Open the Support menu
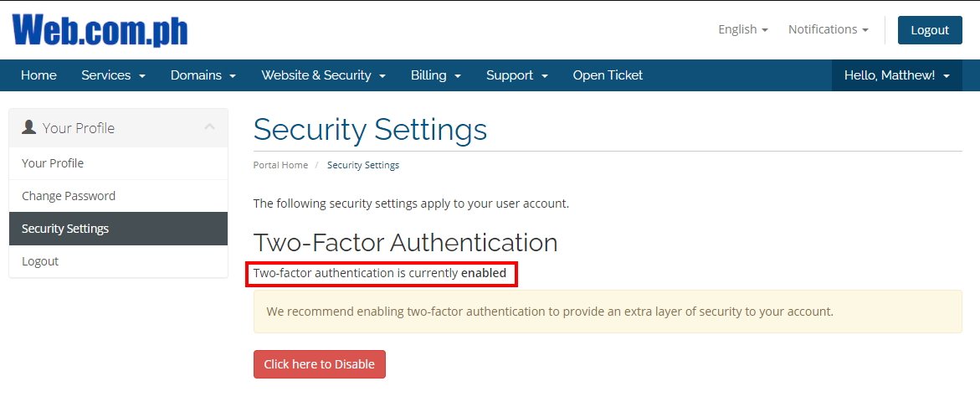The image size is (980, 407). pos(517,75)
